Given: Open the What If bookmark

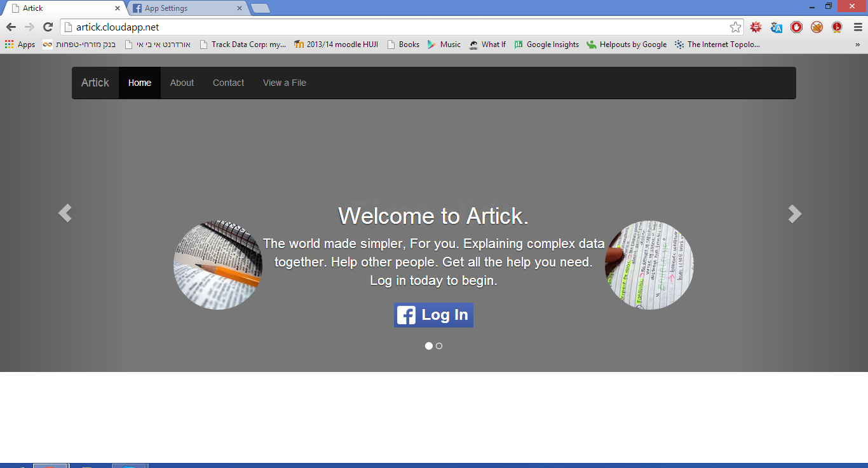Looking at the screenshot, I should 487,45.
